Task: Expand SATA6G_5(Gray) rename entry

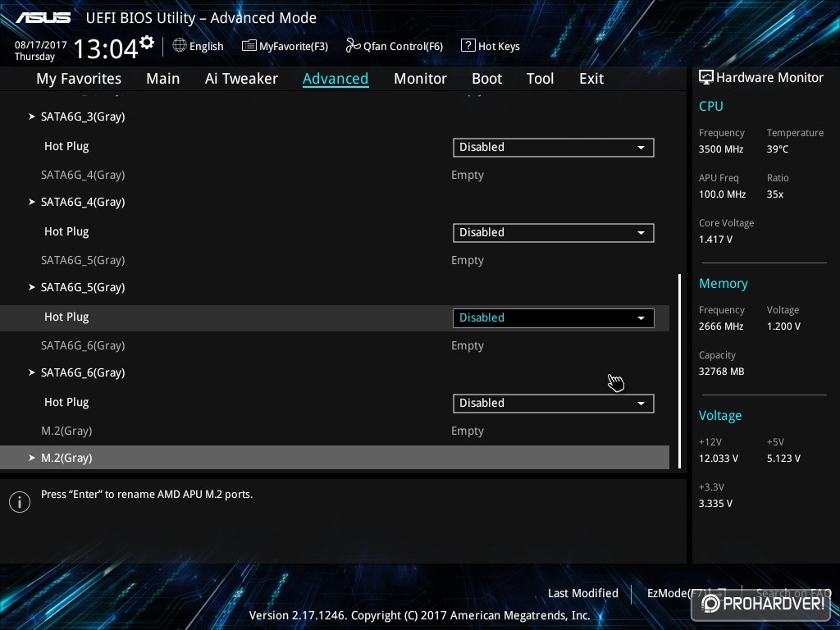Action: point(83,287)
